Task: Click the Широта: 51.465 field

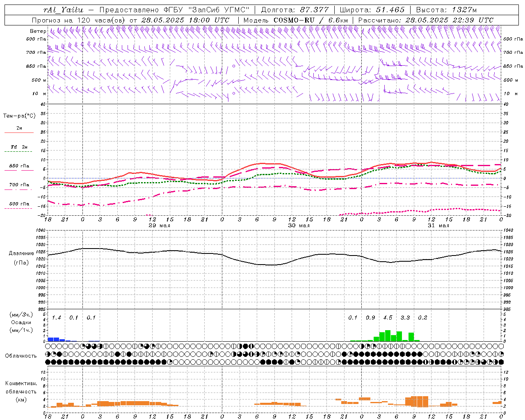Action: [x=372, y=10]
